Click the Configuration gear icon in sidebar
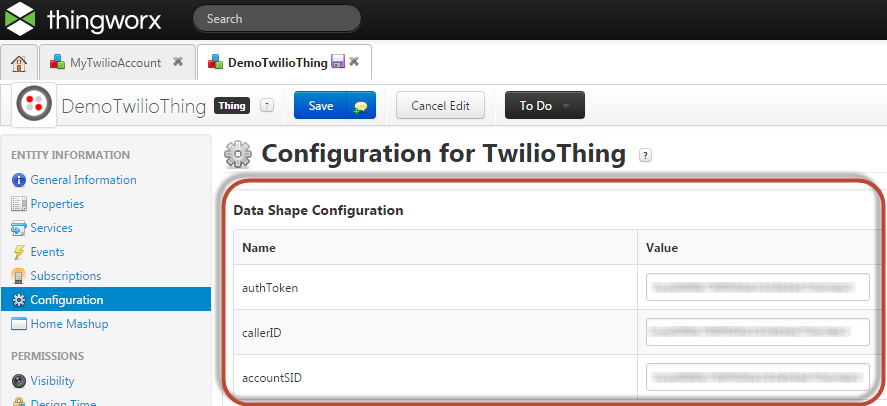This screenshot has width=887, height=406. click(x=19, y=300)
